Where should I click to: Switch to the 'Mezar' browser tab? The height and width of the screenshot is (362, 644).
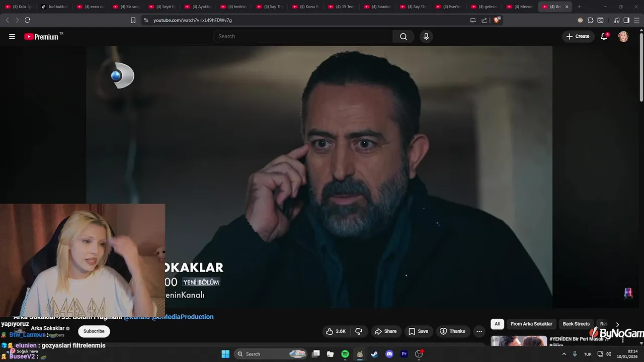pos(520,7)
